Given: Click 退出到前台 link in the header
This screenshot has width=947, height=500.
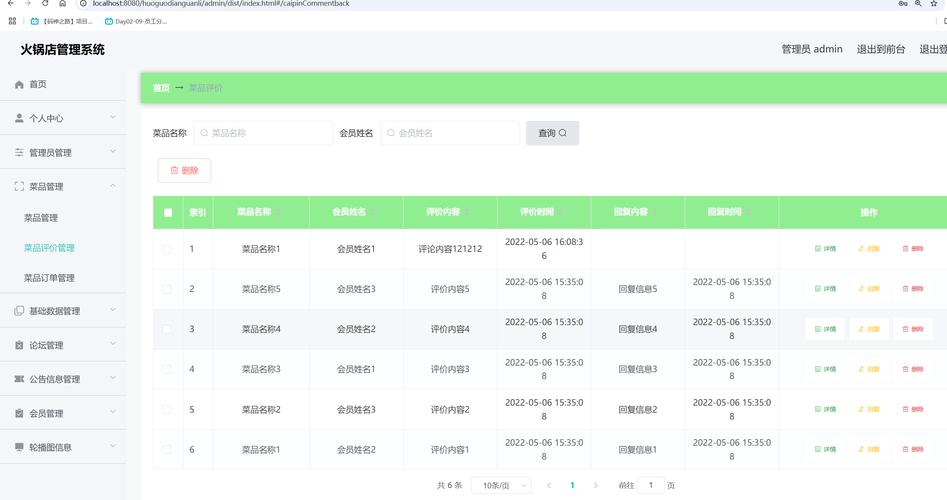Looking at the screenshot, I should (880, 49).
